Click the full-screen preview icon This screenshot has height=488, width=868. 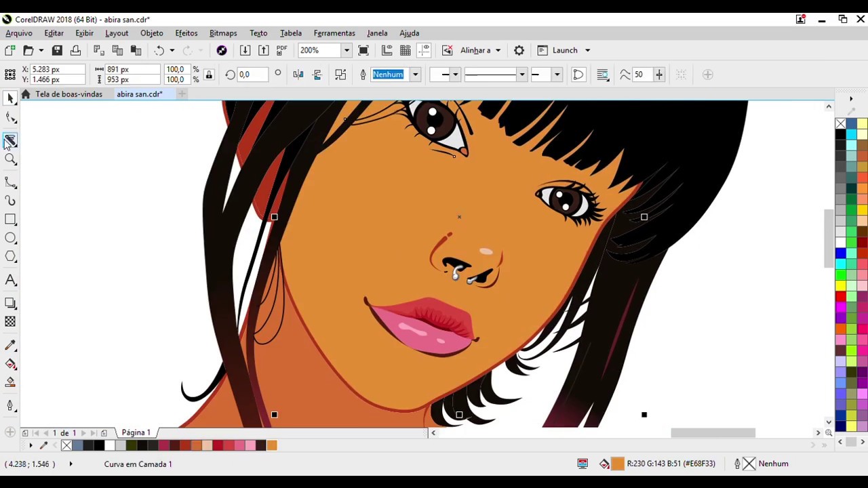click(x=363, y=50)
